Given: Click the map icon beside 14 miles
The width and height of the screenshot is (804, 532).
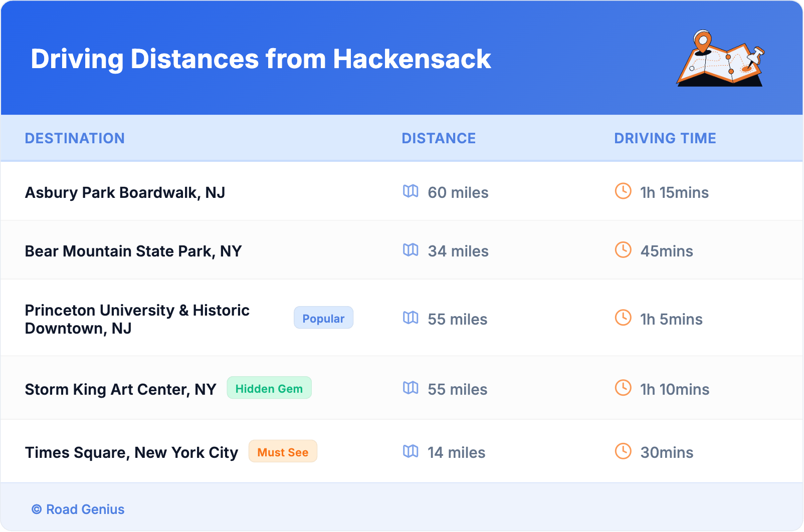Looking at the screenshot, I should [x=411, y=451].
